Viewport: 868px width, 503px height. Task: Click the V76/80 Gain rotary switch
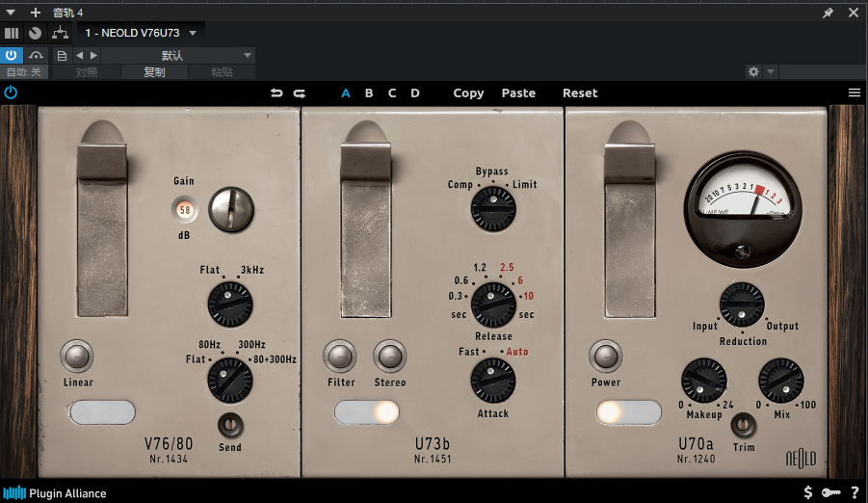231,209
